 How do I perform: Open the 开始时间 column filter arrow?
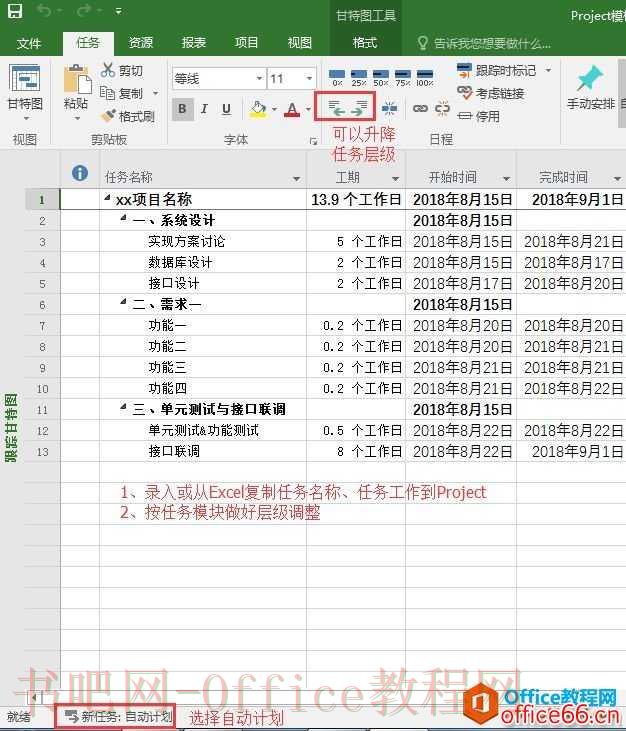coord(506,179)
